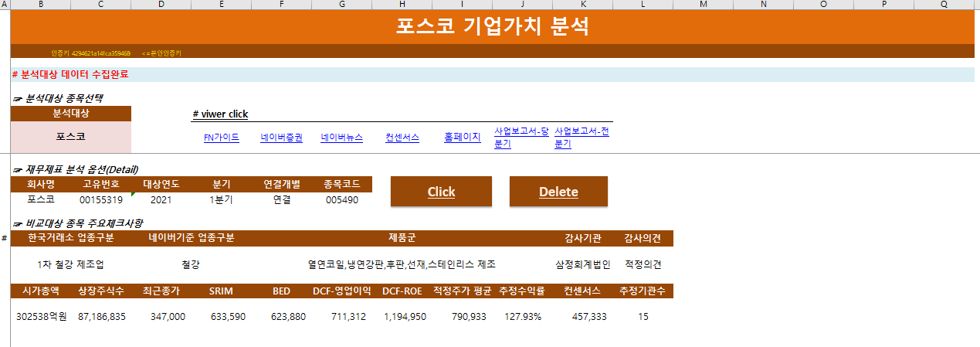The height and width of the screenshot is (347, 980).
Task: Select column header B
Action: pyautogui.click(x=40, y=5)
